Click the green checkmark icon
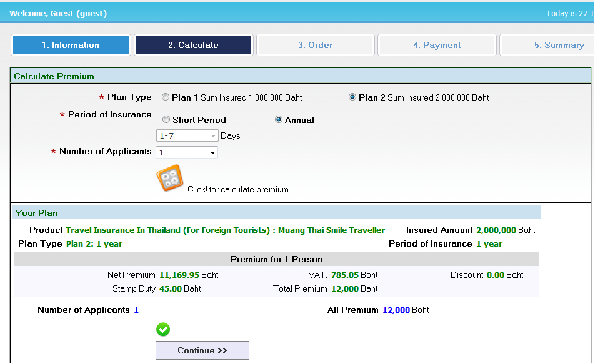Viewport: 595px width, 364px height. pyautogui.click(x=163, y=330)
